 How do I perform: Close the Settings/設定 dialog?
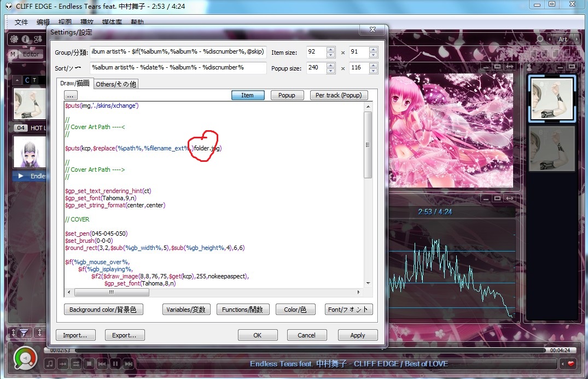[x=372, y=30]
